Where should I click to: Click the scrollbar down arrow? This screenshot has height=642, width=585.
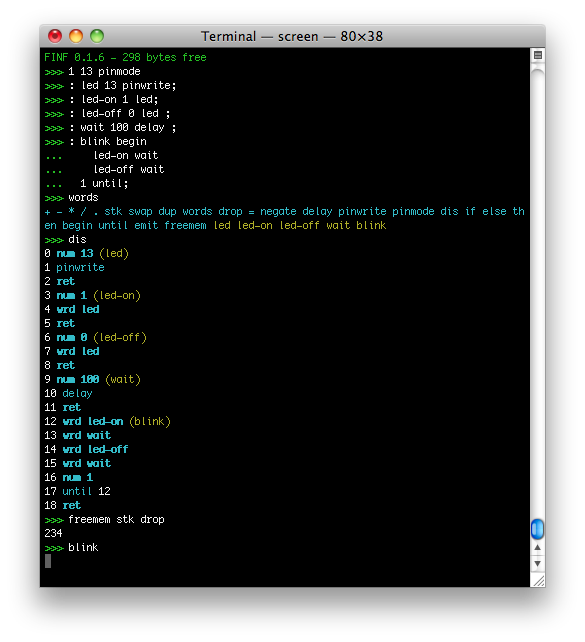click(538, 564)
